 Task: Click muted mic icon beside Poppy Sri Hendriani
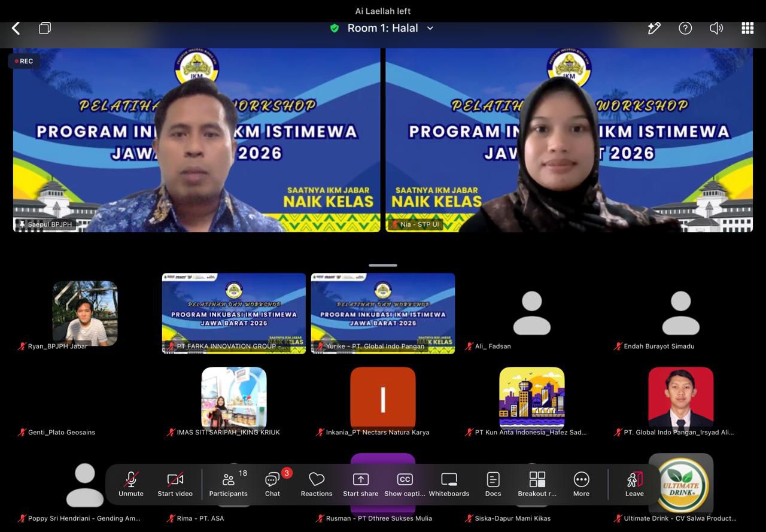pyautogui.click(x=22, y=518)
